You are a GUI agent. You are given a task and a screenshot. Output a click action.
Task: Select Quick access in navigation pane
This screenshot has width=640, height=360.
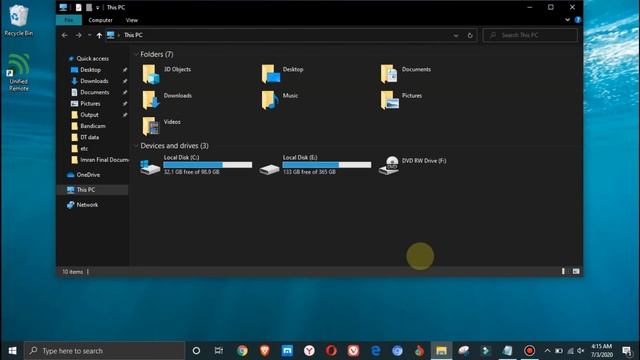89,58
